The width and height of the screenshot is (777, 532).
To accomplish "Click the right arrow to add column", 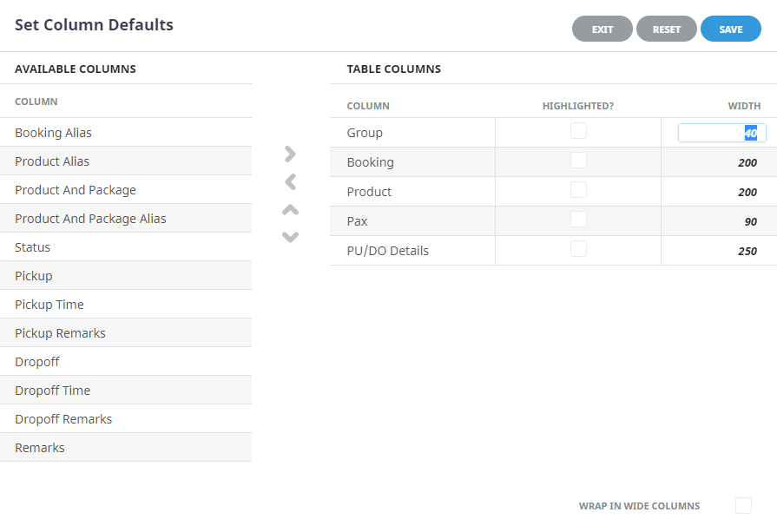I will (x=290, y=154).
